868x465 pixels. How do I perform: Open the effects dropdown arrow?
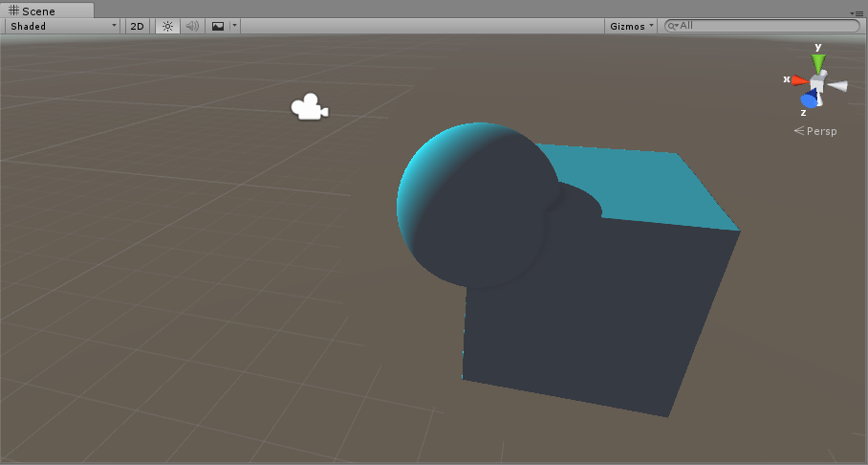(234, 26)
